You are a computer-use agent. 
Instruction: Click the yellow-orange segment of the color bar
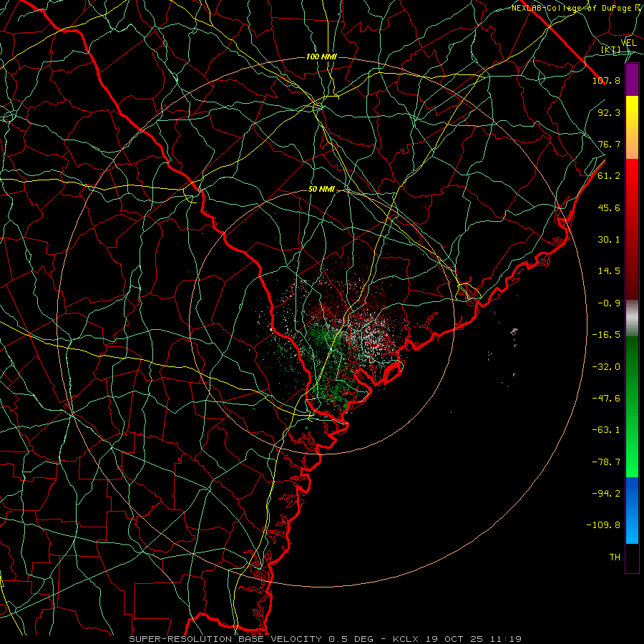[632, 127]
